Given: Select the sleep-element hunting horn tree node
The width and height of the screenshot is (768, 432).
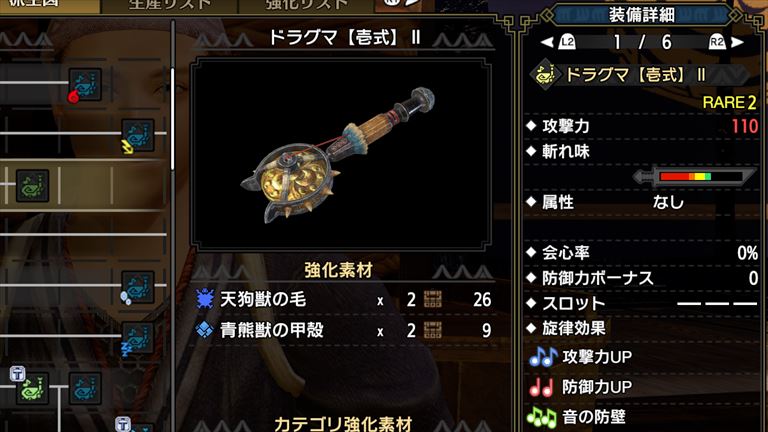Looking at the screenshot, I should [138, 338].
